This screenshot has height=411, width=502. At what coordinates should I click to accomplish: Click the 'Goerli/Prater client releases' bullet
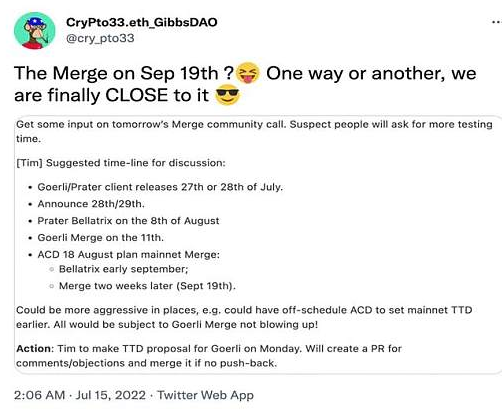click(160, 187)
